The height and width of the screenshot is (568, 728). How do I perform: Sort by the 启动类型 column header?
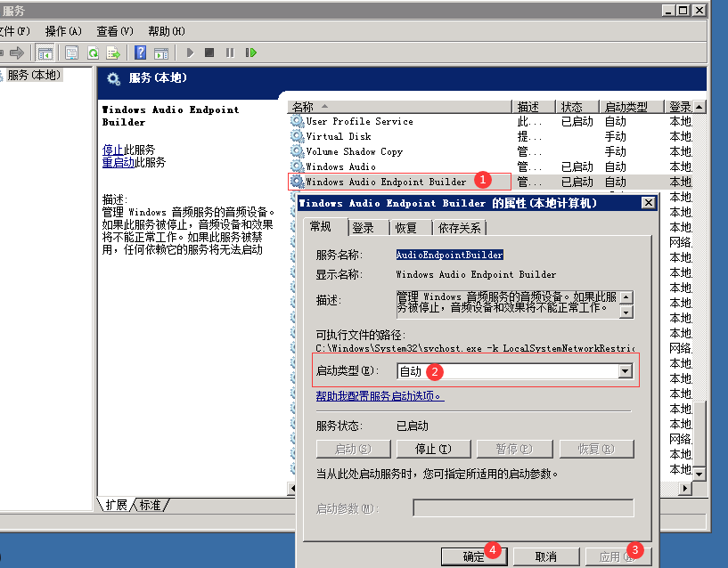click(632, 107)
